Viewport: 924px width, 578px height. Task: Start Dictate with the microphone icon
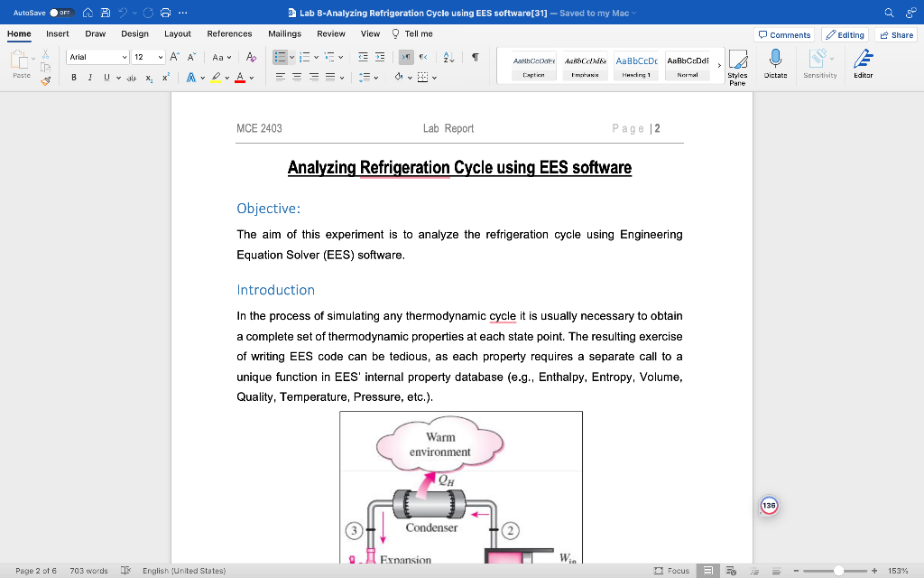pos(775,64)
